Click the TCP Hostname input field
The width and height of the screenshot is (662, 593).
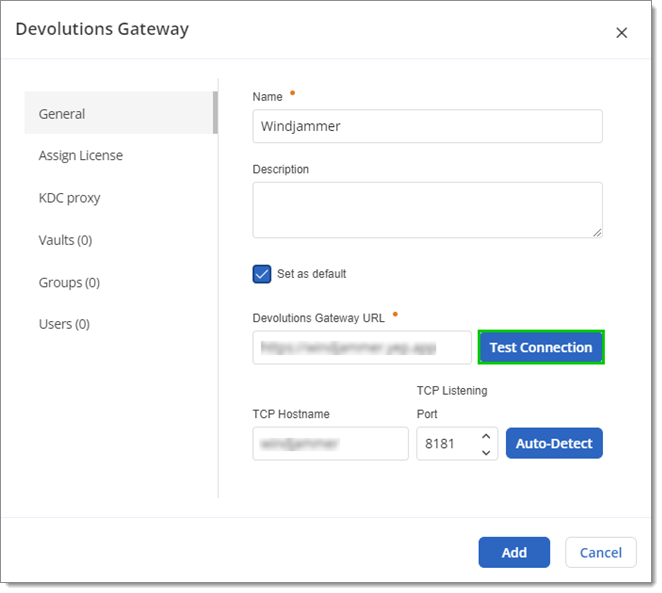tap(331, 444)
